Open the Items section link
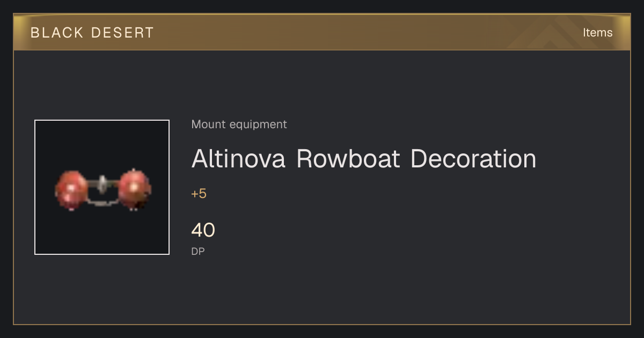The height and width of the screenshot is (338, 644). pos(597,32)
